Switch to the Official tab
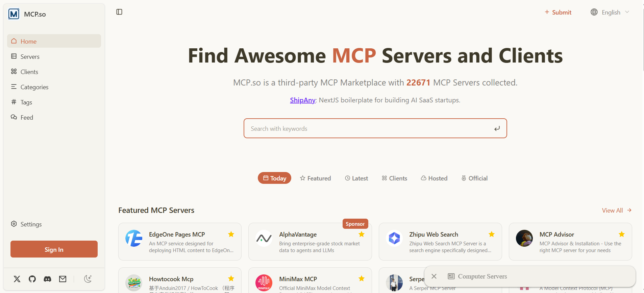644x293 pixels. [475, 178]
